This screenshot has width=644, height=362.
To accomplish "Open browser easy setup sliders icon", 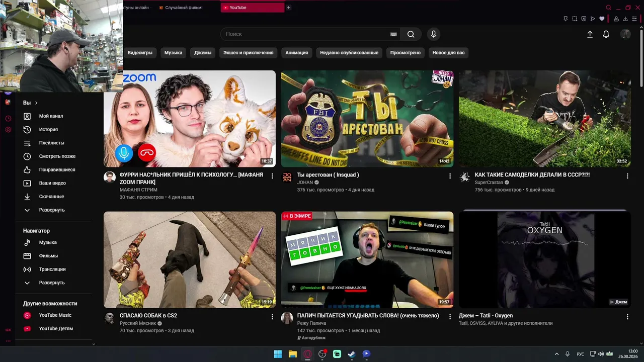I will (x=634, y=19).
